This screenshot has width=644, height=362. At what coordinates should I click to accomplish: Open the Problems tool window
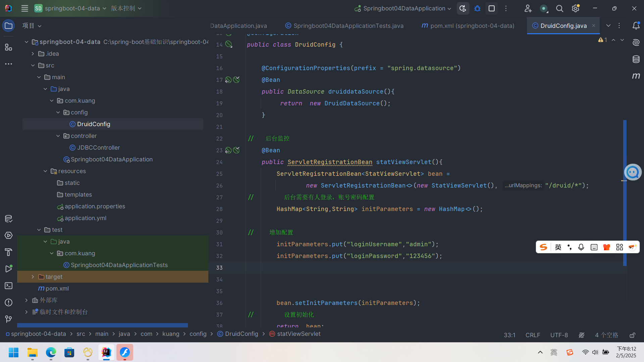pyautogui.click(x=8, y=302)
